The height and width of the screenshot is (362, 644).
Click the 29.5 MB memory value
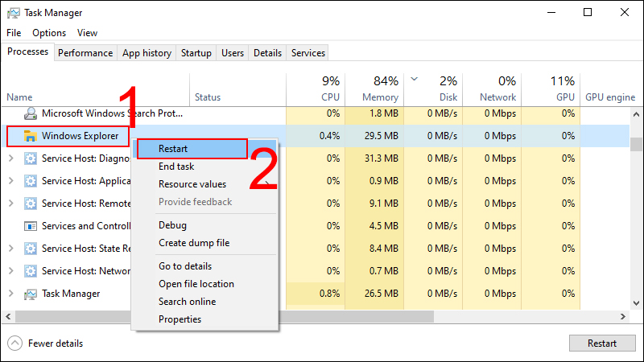[381, 136]
